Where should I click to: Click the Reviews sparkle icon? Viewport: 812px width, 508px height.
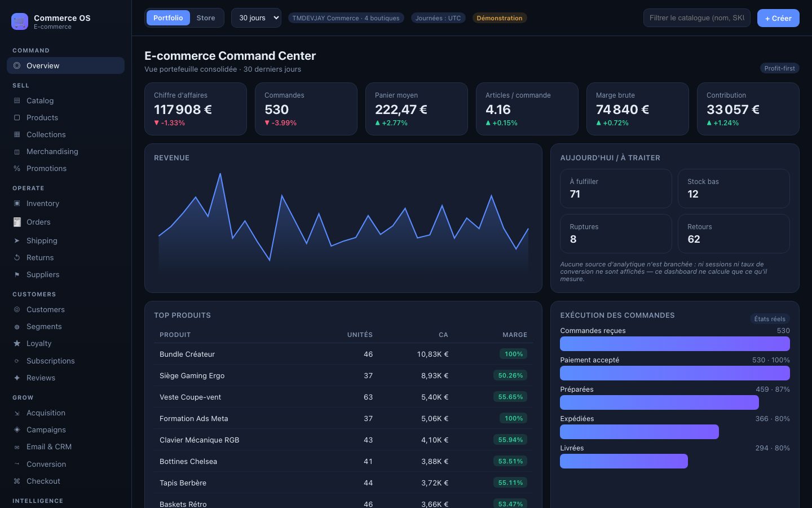[17, 378]
